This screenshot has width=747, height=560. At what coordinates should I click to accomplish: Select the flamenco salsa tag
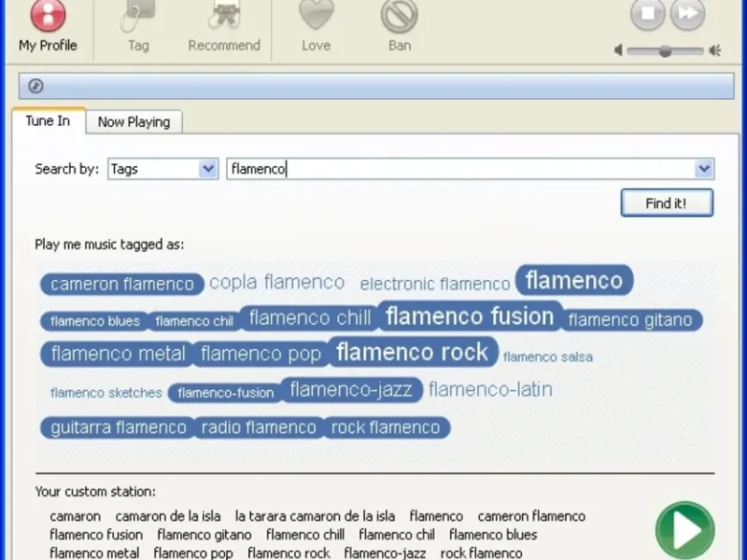pos(548,357)
